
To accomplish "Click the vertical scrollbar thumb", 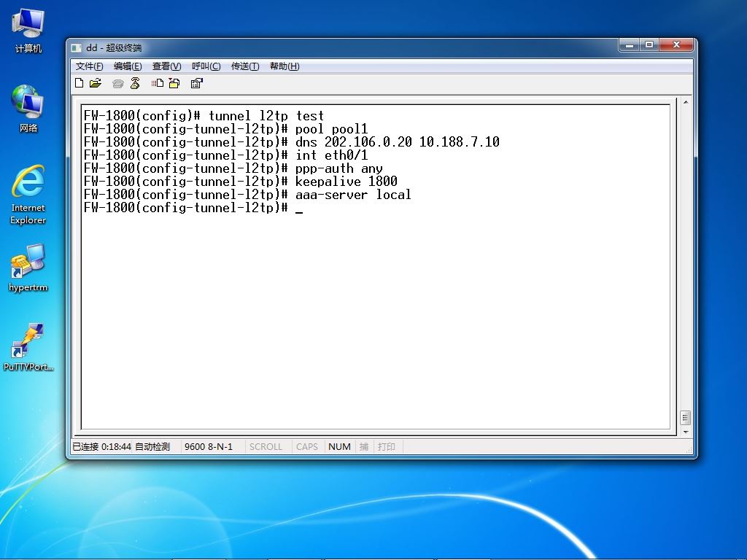I will point(686,418).
